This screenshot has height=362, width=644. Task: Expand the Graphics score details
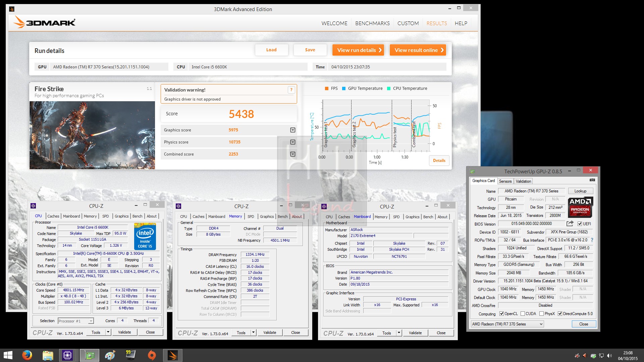tap(292, 130)
